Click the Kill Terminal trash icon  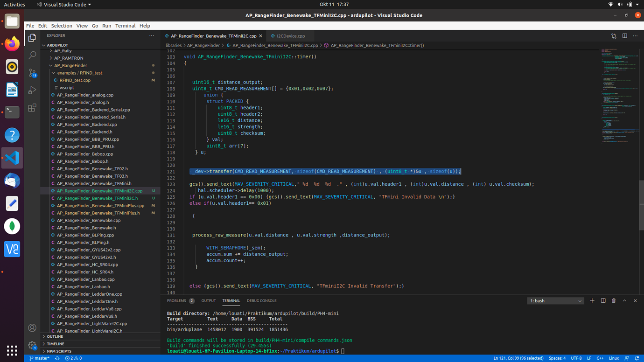pos(614,301)
